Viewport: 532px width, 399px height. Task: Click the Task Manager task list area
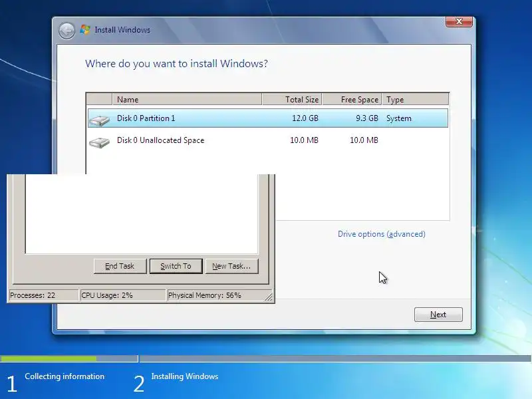pos(142,213)
